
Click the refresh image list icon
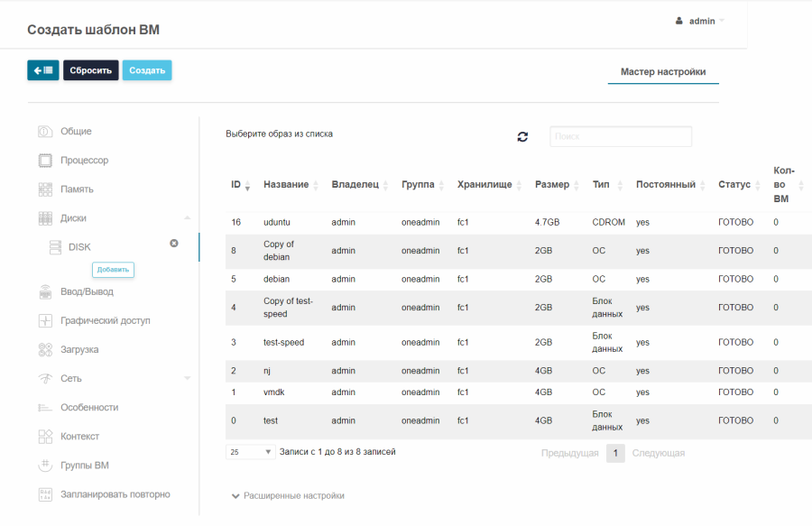[522, 136]
